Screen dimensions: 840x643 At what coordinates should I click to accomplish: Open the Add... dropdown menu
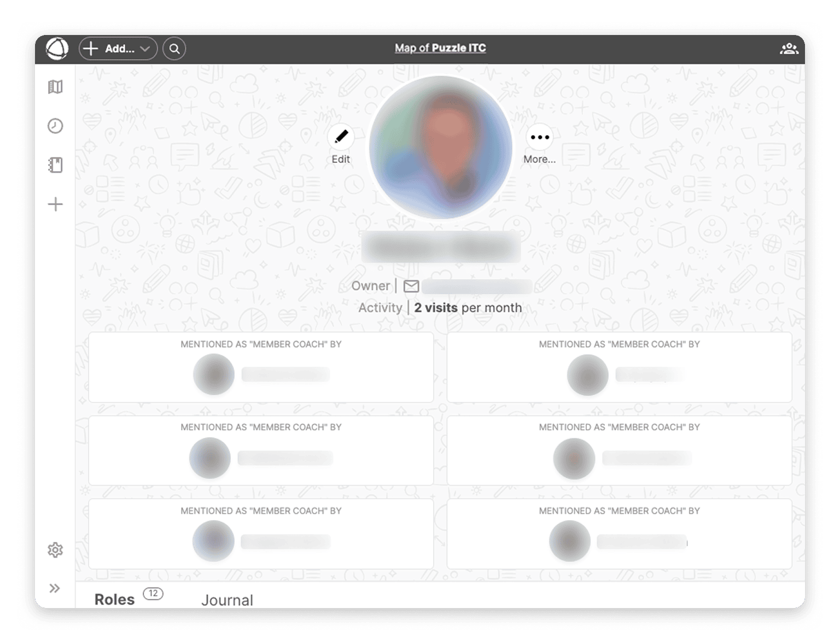click(117, 49)
